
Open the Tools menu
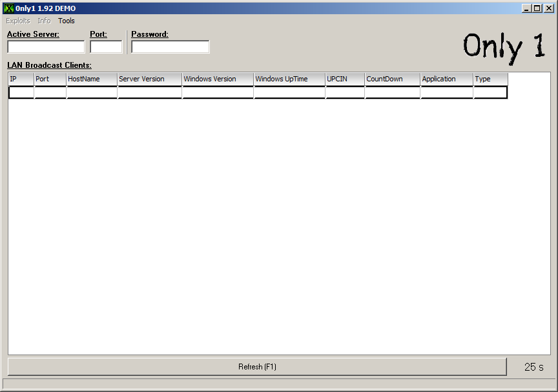click(66, 21)
